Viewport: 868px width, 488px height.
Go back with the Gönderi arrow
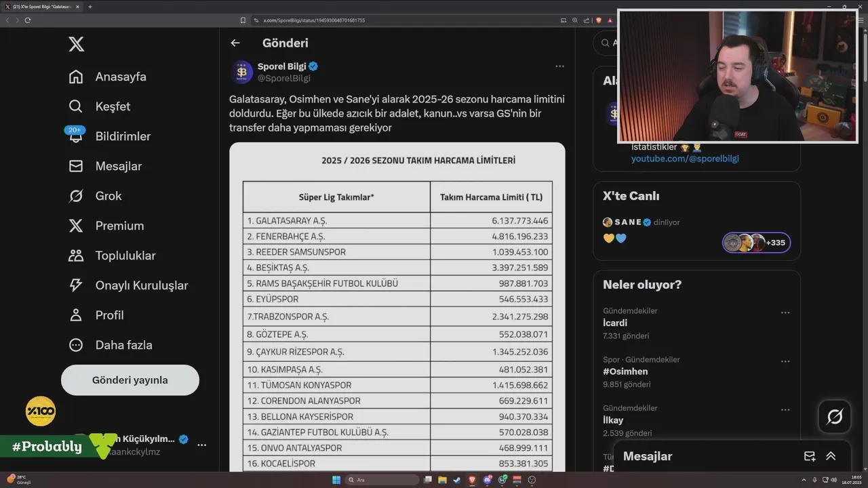pyautogui.click(x=235, y=43)
